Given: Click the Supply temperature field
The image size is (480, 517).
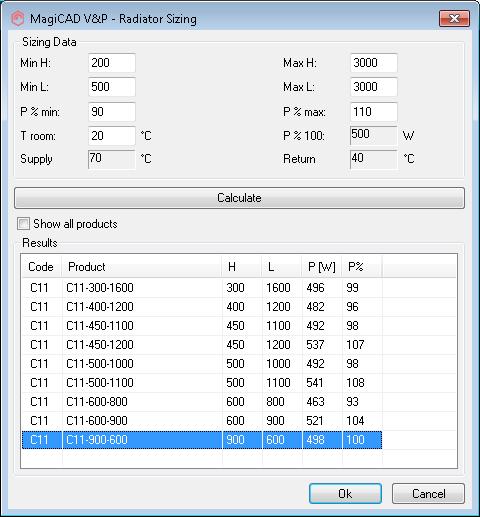Looking at the screenshot, I should pyautogui.click(x=112, y=159).
